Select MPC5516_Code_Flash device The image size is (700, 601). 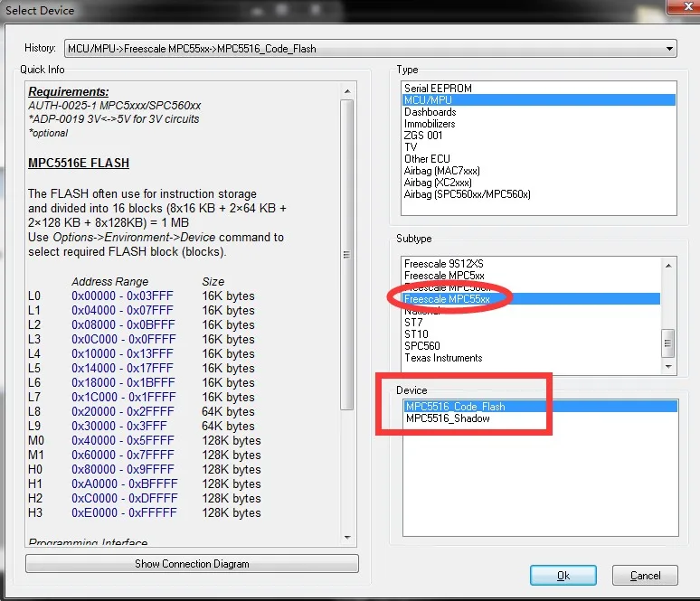coord(541,407)
